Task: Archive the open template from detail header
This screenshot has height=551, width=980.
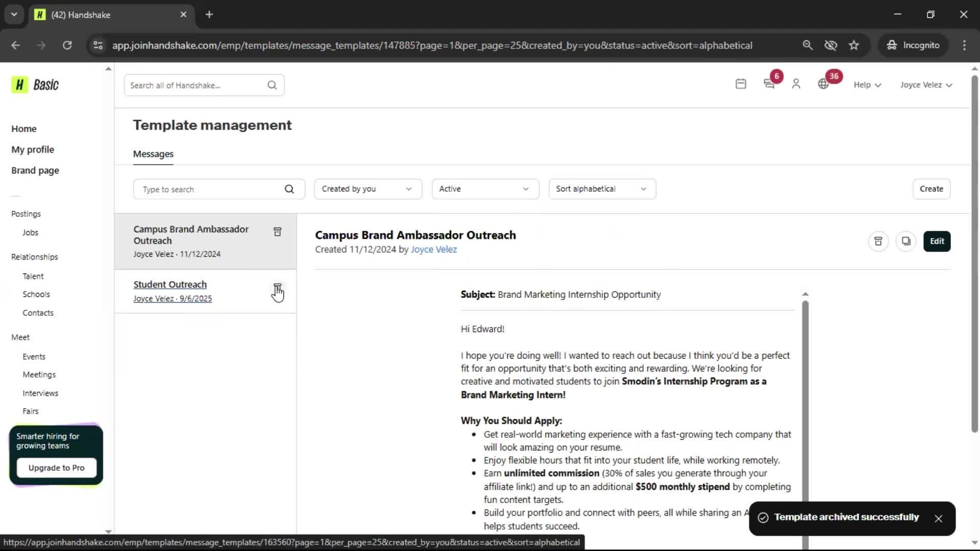Action: pos(878,241)
